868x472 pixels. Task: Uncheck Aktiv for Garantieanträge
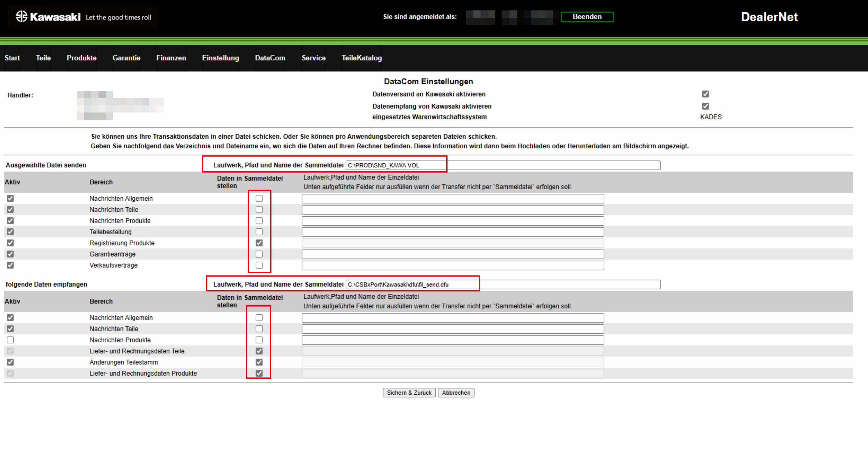coord(10,254)
